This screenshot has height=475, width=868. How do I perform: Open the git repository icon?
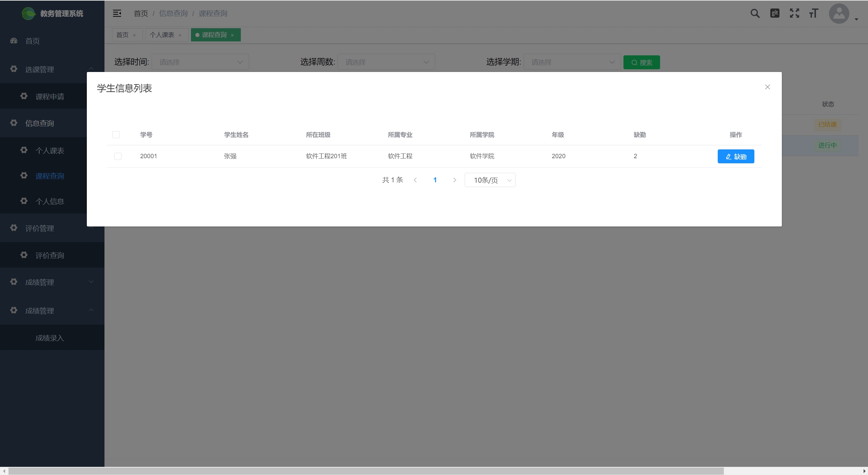775,13
